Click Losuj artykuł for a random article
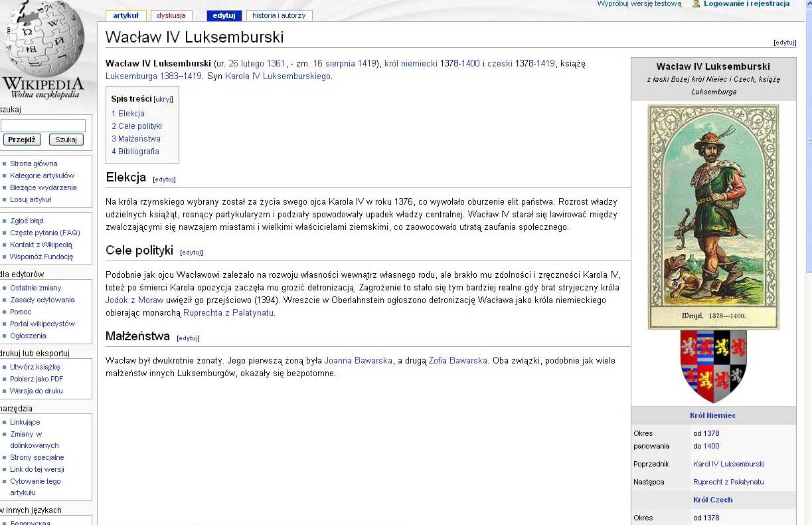 [31, 199]
